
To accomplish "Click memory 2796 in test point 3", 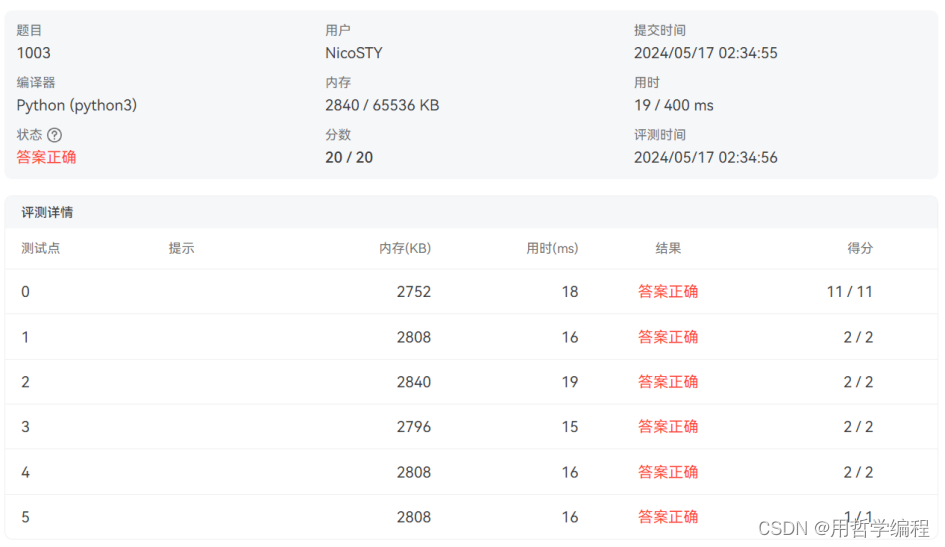I will (414, 427).
